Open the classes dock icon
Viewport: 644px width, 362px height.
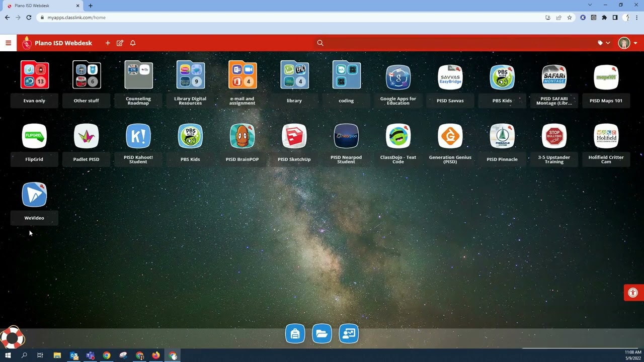[349, 333]
